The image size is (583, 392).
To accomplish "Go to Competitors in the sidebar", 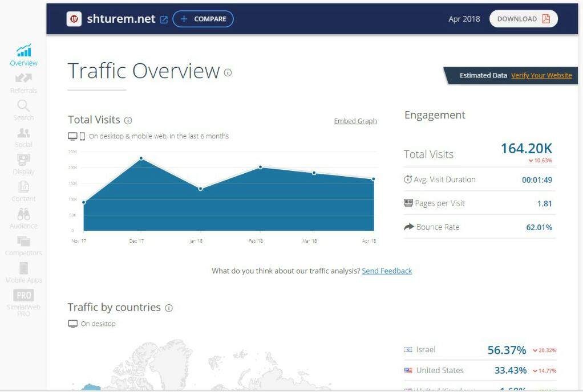I will click(x=23, y=242).
